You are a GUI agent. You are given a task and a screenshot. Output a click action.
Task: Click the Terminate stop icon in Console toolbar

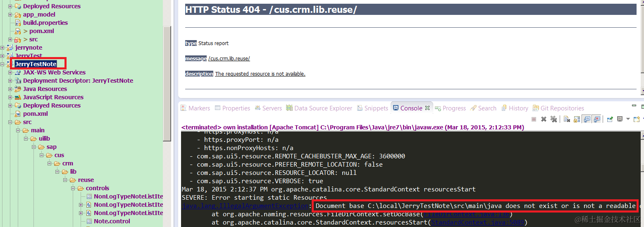(534, 119)
